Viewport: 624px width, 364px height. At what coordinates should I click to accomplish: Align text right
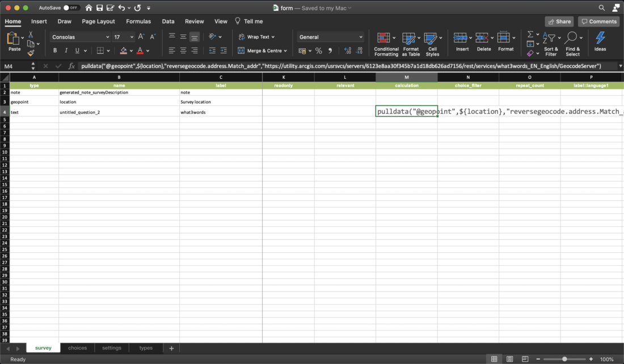click(x=194, y=50)
